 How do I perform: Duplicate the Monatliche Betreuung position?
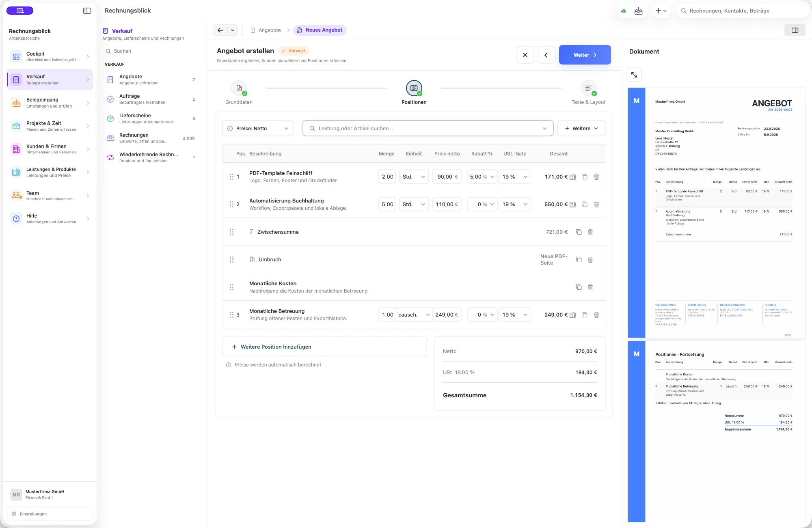point(585,315)
